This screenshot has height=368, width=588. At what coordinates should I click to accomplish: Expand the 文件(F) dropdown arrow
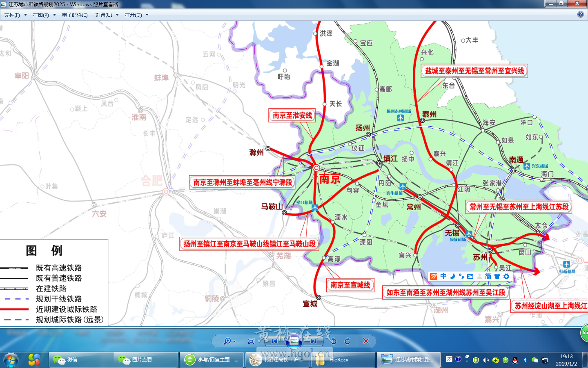coord(25,15)
